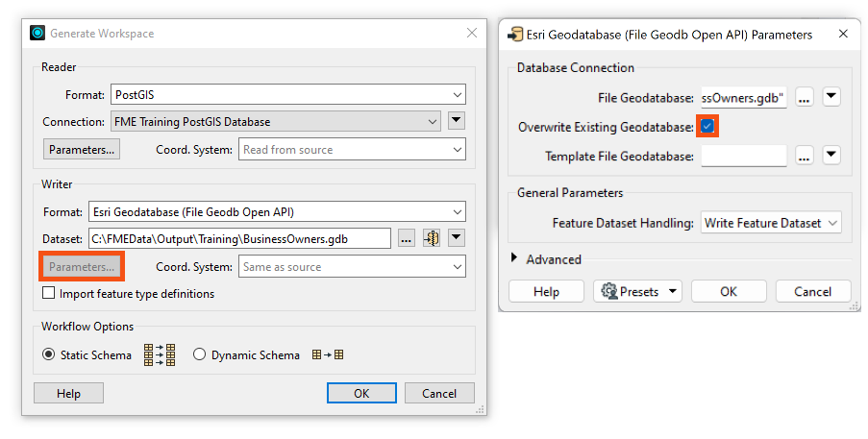868x439 pixels.
Task: Enable Import feature type definitions checkbox
Action: coord(49,293)
